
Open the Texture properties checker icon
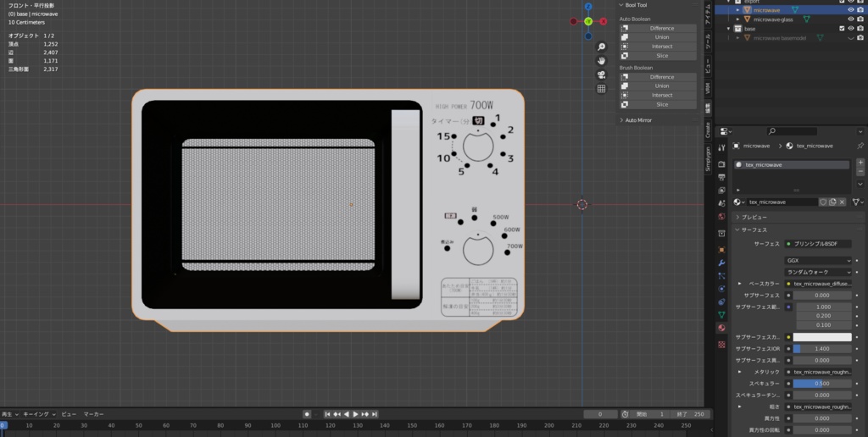(x=721, y=344)
